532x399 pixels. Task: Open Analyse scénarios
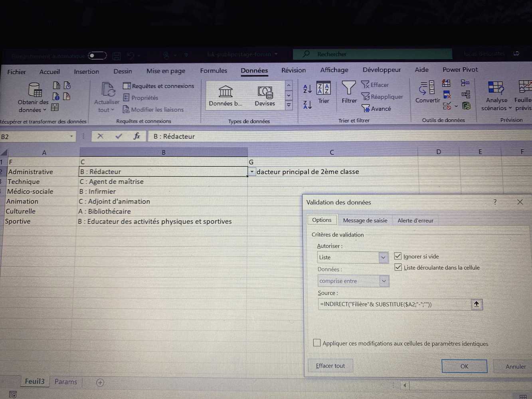496,96
